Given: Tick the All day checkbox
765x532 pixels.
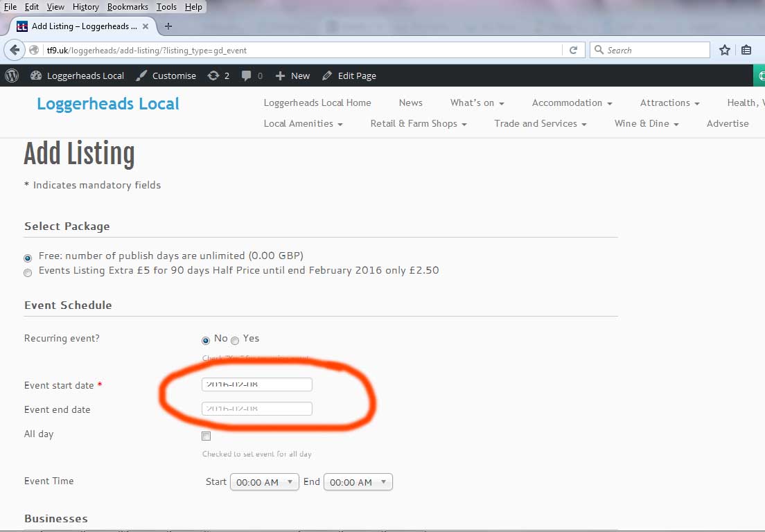Looking at the screenshot, I should click(206, 436).
